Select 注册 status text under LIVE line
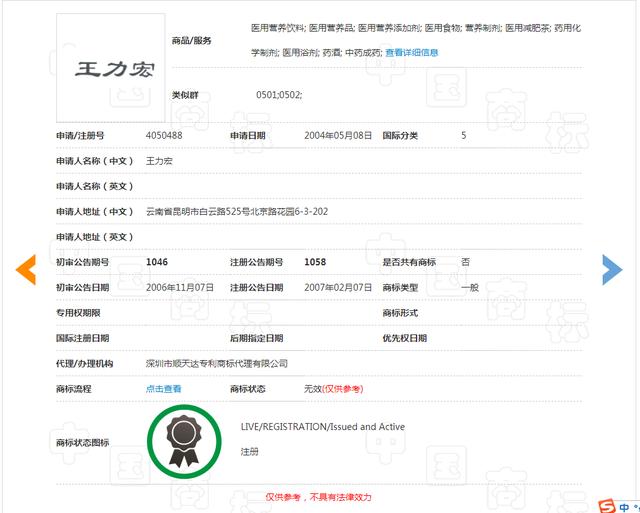Image resolution: width=640 pixels, height=513 pixels. click(249, 452)
